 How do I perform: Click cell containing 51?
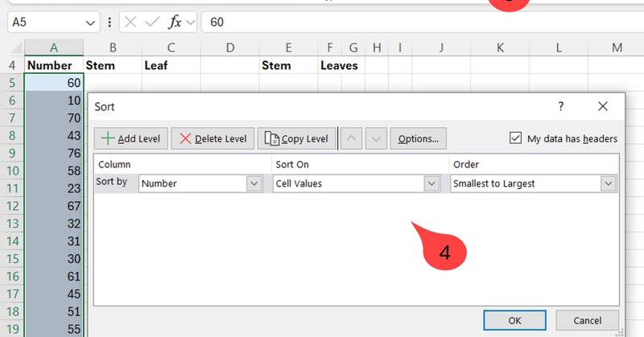[x=54, y=311]
